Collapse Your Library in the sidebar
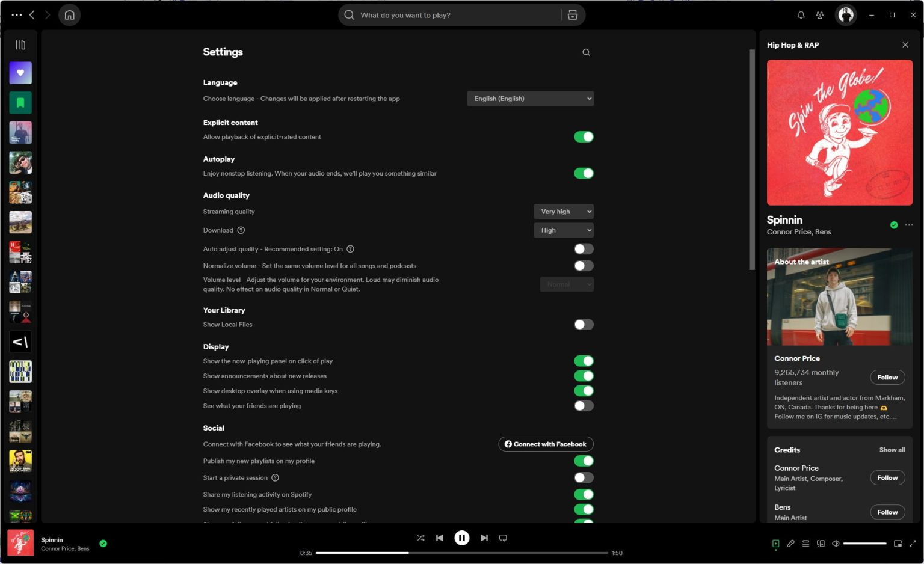Viewport: 924px width, 564px height. tap(20, 45)
